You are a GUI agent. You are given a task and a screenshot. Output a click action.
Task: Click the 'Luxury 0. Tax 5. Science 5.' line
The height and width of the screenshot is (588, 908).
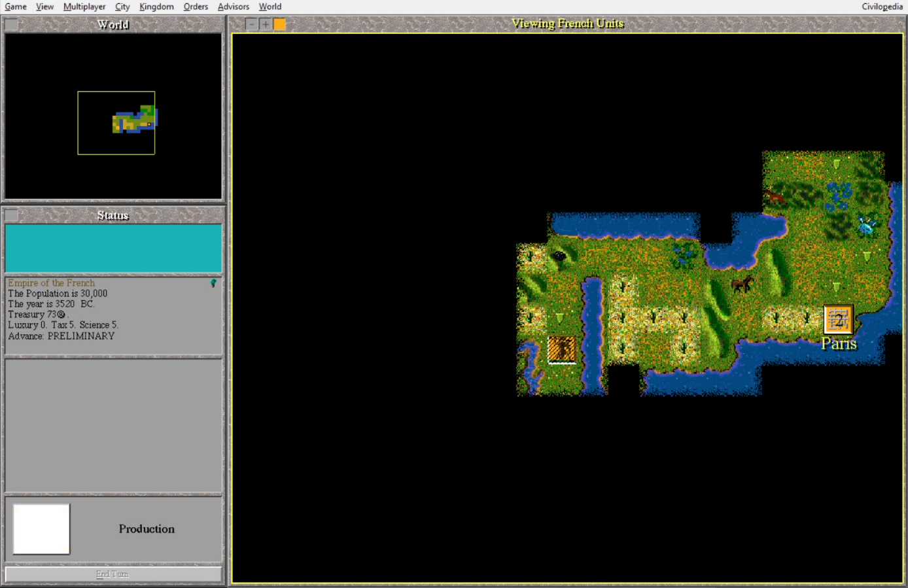[63, 325]
